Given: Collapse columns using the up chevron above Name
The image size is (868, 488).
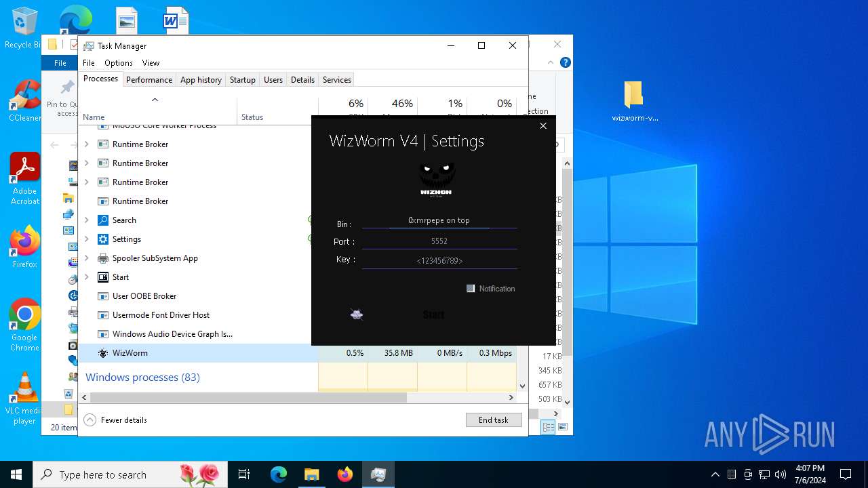Looking at the screenshot, I should (155, 100).
